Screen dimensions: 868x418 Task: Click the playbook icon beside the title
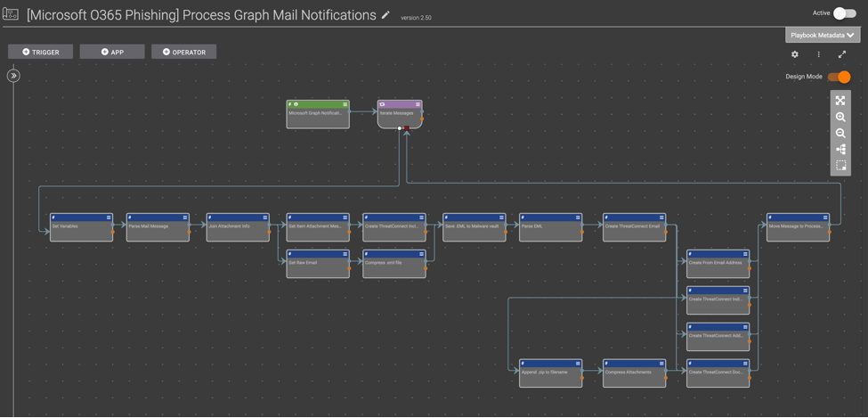pos(11,14)
